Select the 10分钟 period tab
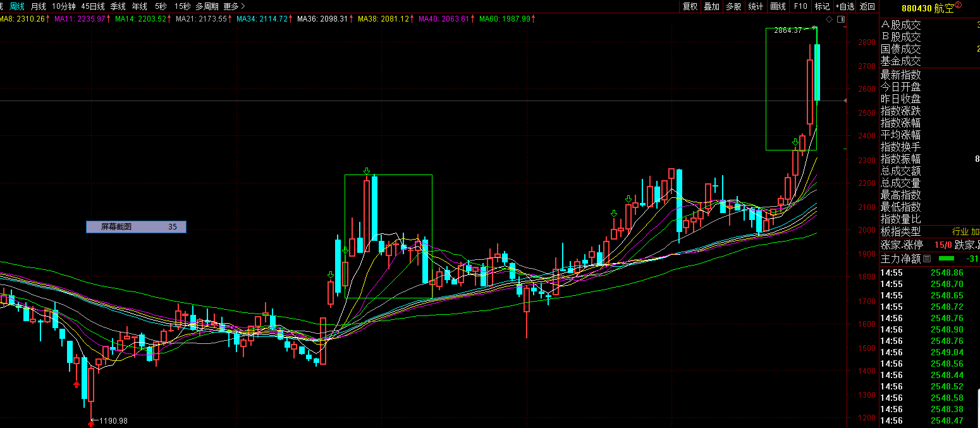The width and height of the screenshot is (980, 428). tap(63, 6)
